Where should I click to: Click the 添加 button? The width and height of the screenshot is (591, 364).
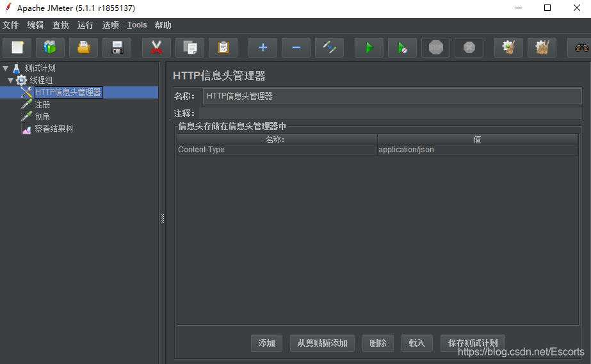click(x=266, y=343)
